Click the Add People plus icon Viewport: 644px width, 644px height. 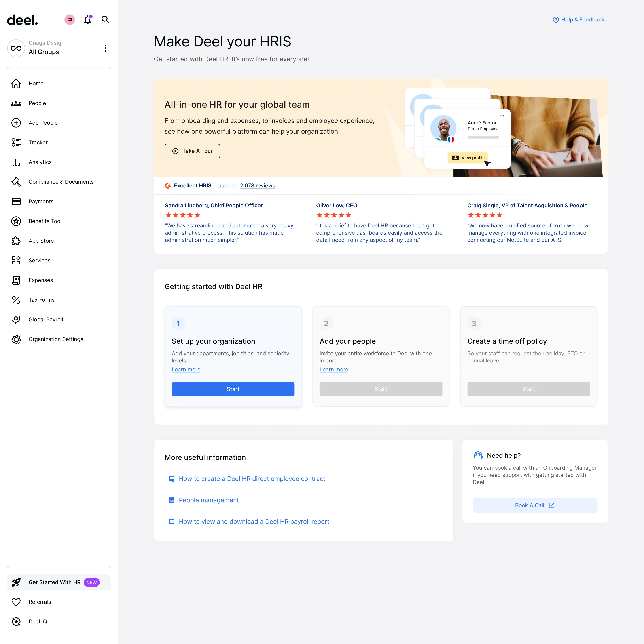pos(16,123)
